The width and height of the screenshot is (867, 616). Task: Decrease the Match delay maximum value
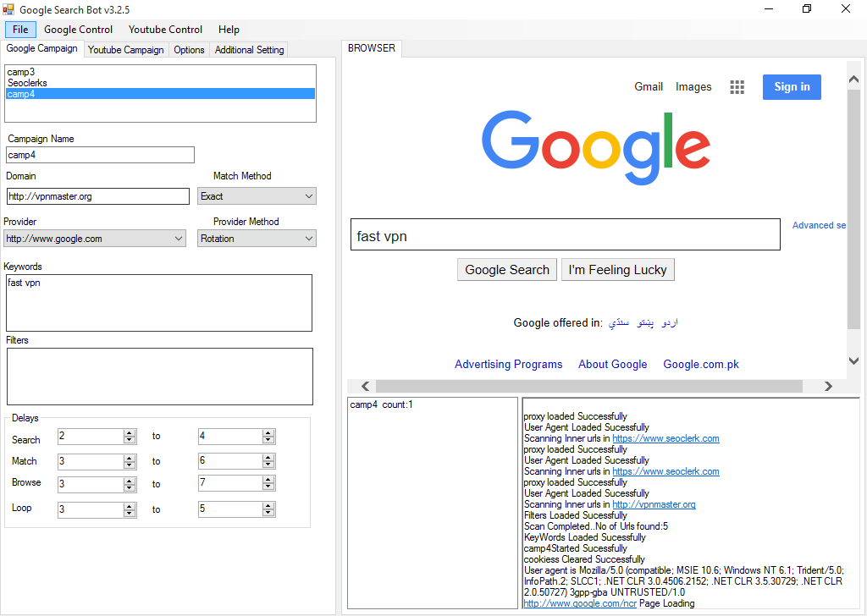[268, 465]
